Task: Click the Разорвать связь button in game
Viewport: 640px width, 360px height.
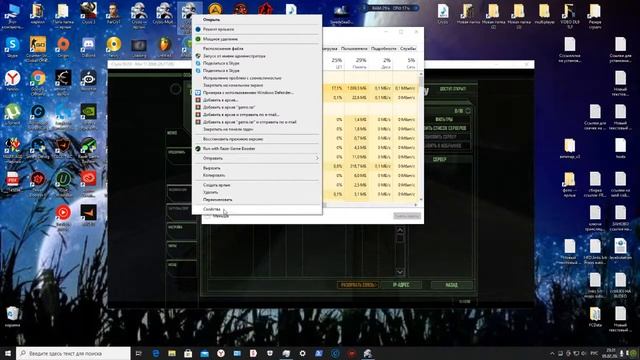Action: point(357,285)
